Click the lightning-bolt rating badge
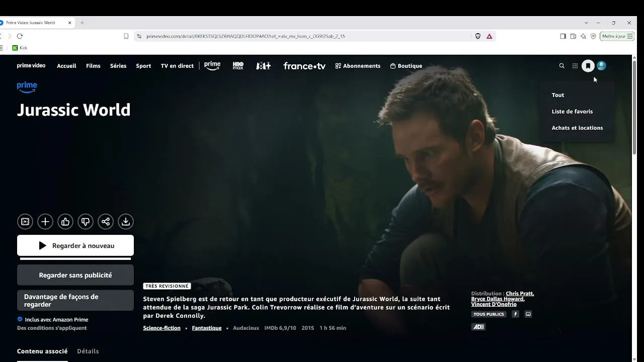 click(x=515, y=314)
